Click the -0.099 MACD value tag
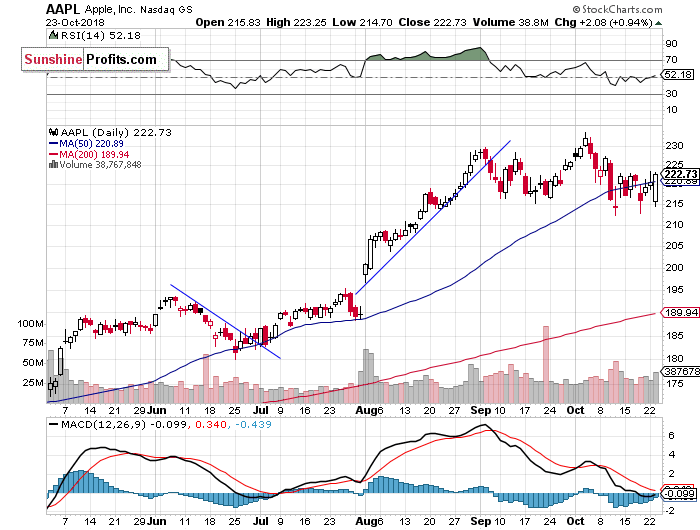 (679, 493)
